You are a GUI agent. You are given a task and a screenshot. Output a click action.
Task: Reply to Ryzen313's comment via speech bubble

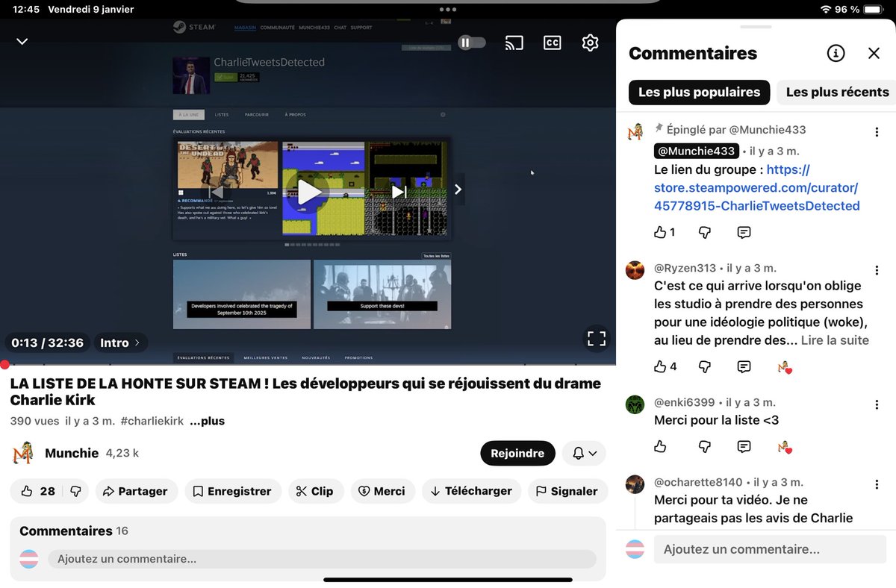point(744,366)
